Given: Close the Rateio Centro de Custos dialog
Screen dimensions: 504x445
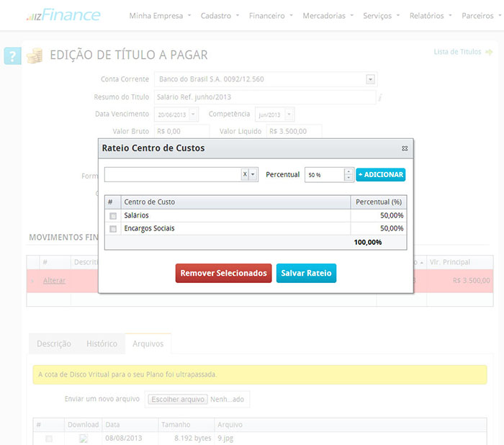Looking at the screenshot, I should coord(405,148).
